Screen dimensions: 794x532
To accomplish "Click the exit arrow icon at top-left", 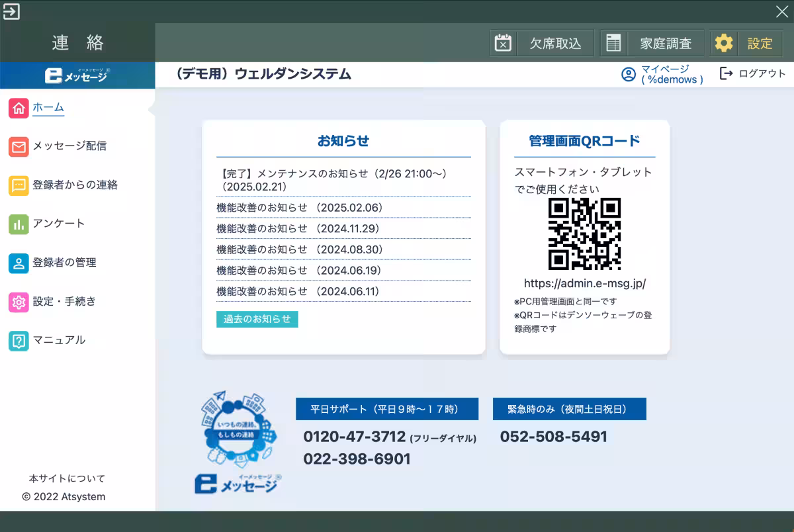I will point(11,11).
